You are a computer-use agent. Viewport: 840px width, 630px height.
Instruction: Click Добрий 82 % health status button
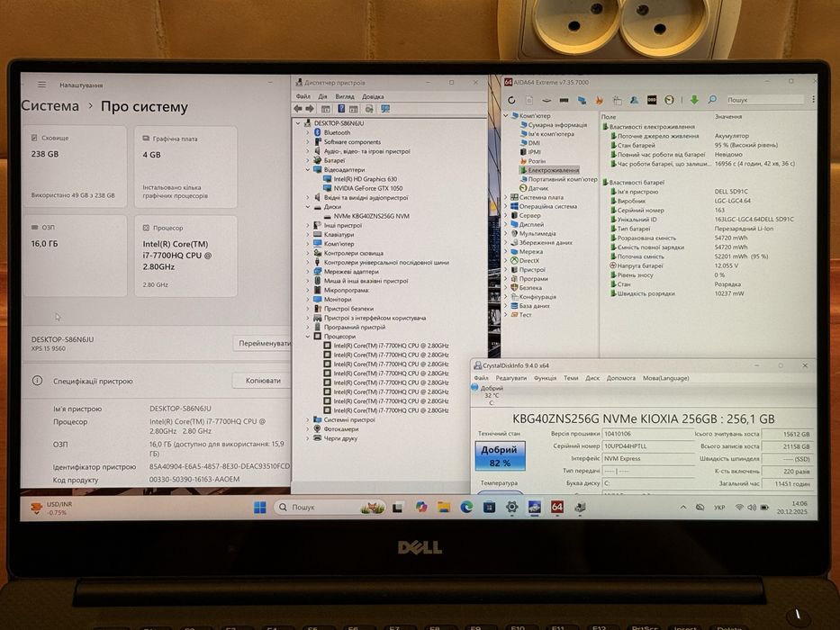500,456
